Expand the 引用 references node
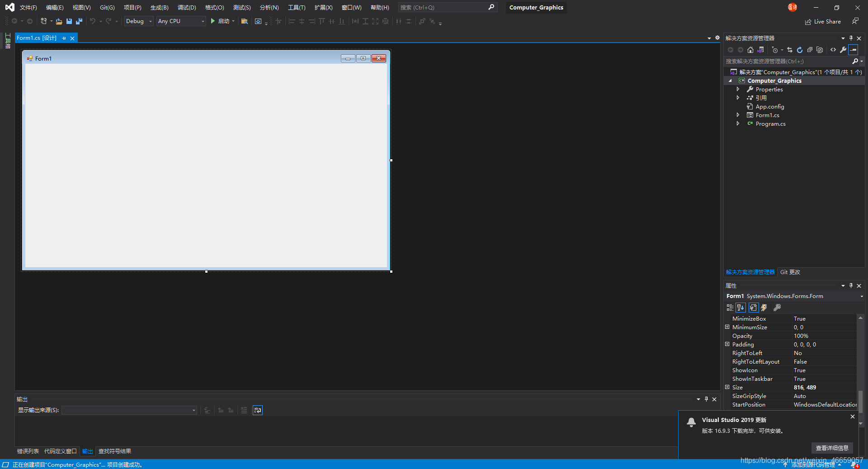The height and width of the screenshot is (469, 868). [x=738, y=98]
